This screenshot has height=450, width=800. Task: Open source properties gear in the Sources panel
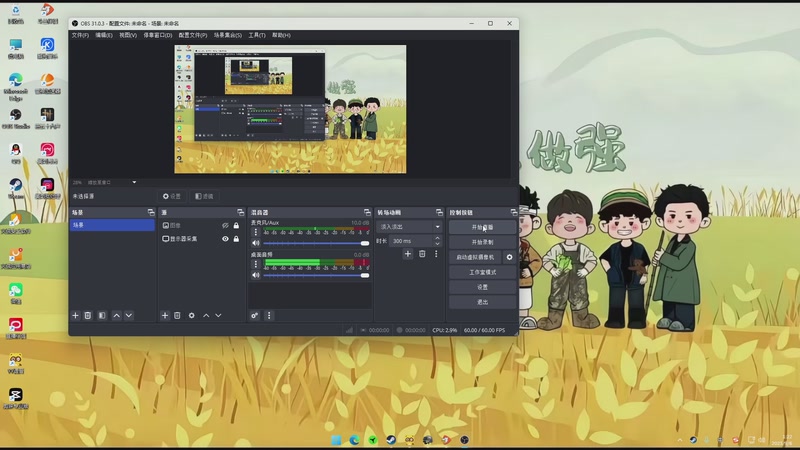click(x=191, y=316)
